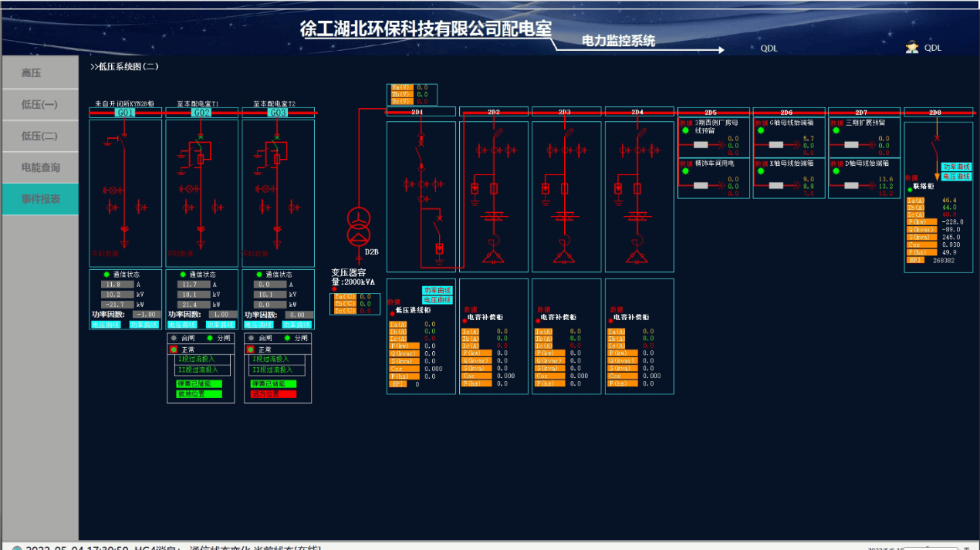Click G03 分闸 green indicator
This screenshot has height=550, width=980.
pos(286,338)
